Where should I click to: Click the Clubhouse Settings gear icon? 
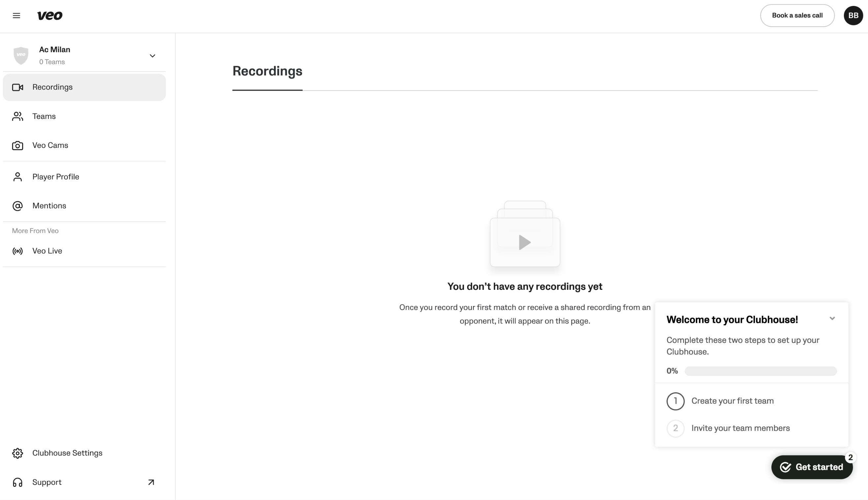(17, 453)
